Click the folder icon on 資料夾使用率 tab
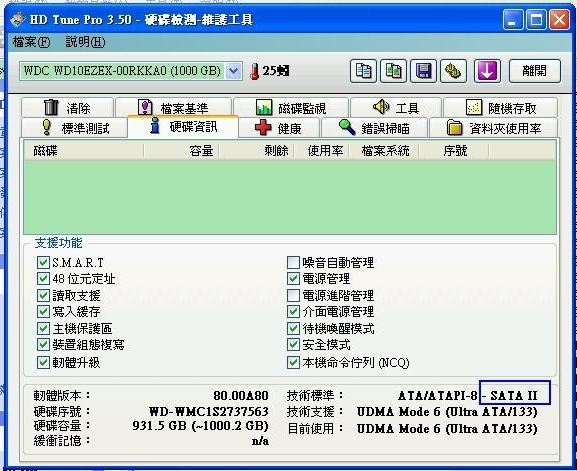 pos(454,127)
